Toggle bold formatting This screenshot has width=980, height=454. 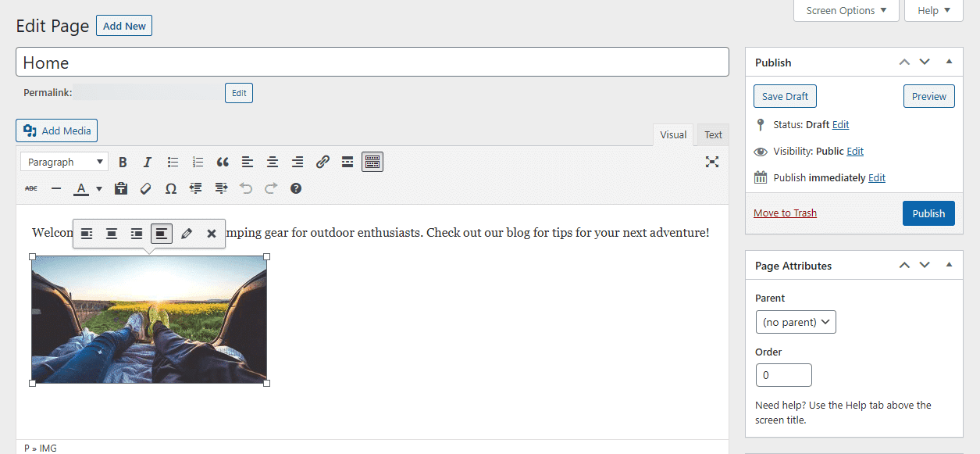click(123, 162)
